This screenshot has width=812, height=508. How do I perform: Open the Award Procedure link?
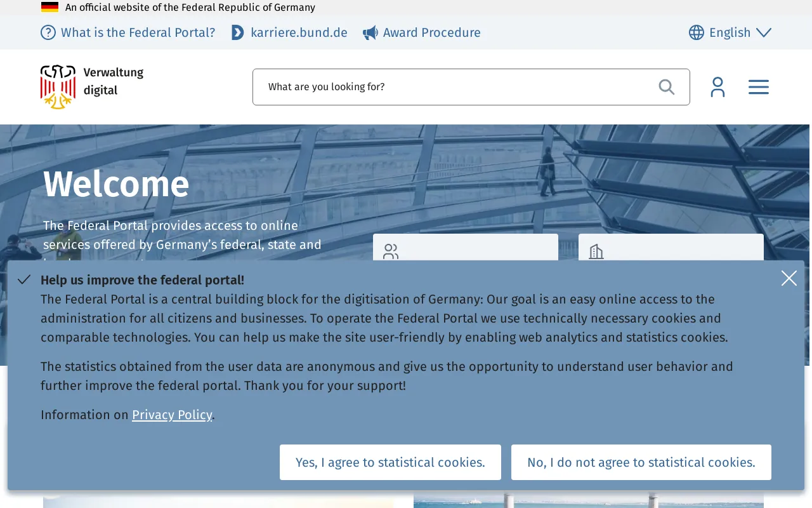tap(431, 32)
